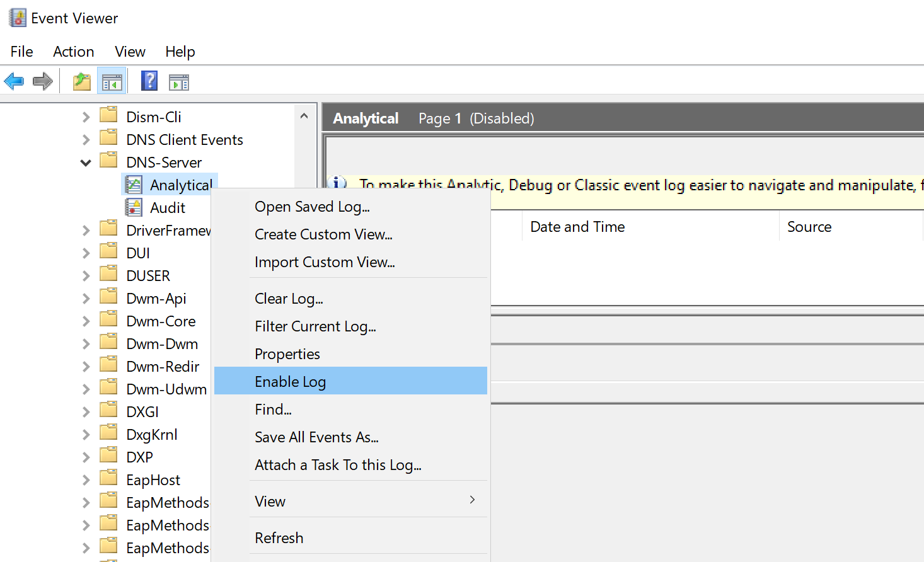
Task: Open the Action menu in menu bar
Action: (73, 52)
